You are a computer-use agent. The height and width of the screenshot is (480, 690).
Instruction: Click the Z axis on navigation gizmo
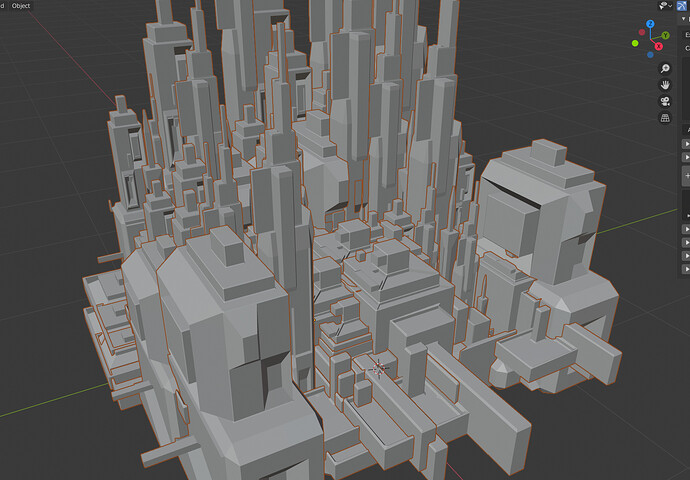click(650, 24)
